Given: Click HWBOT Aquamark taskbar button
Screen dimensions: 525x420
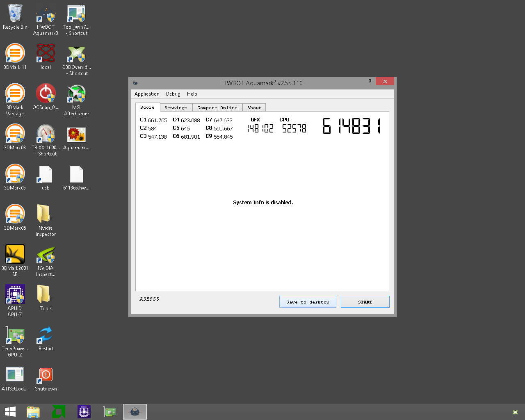Looking at the screenshot, I should (x=135, y=412).
